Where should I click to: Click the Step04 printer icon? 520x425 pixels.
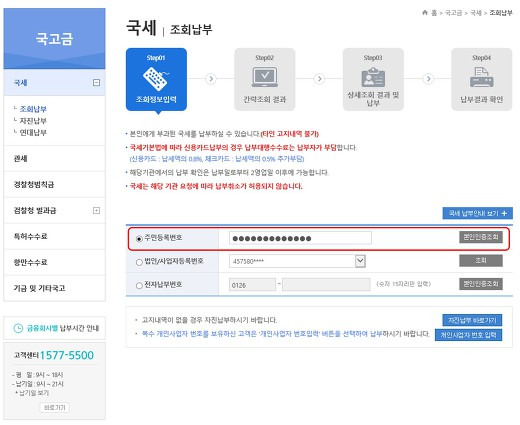tap(482, 77)
